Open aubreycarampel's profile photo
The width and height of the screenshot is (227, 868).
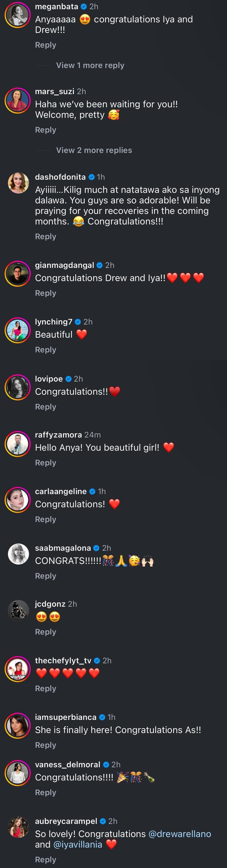click(x=18, y=827)
